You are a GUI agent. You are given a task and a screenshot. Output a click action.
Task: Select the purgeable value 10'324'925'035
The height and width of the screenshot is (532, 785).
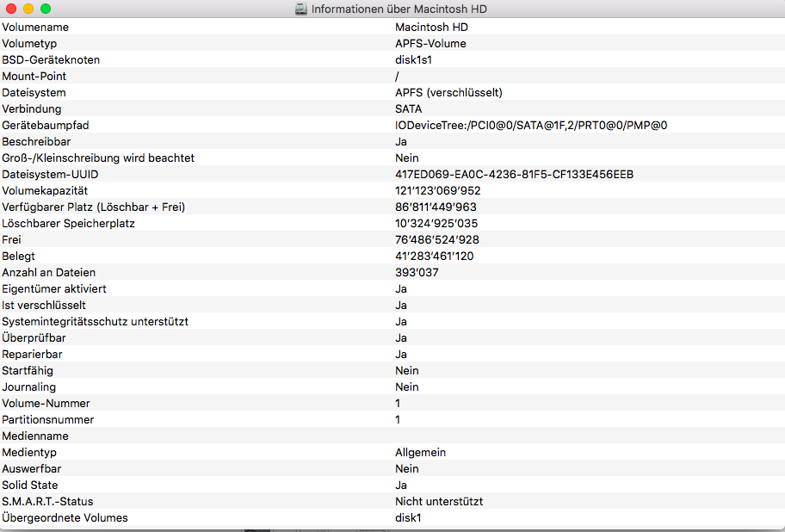coord(436,223)
